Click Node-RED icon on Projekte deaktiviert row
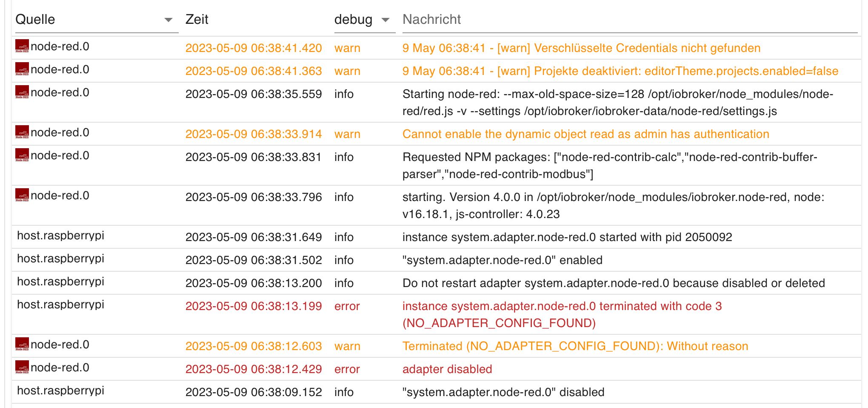The height and width of the screenshot is (408, 868). pos(22,69)
